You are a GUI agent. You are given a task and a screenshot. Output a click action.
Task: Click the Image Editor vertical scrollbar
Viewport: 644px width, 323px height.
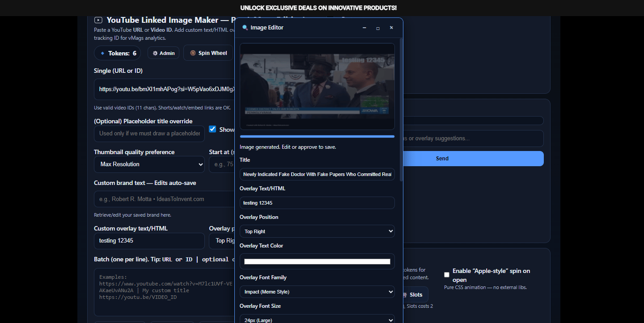[401, 109]
